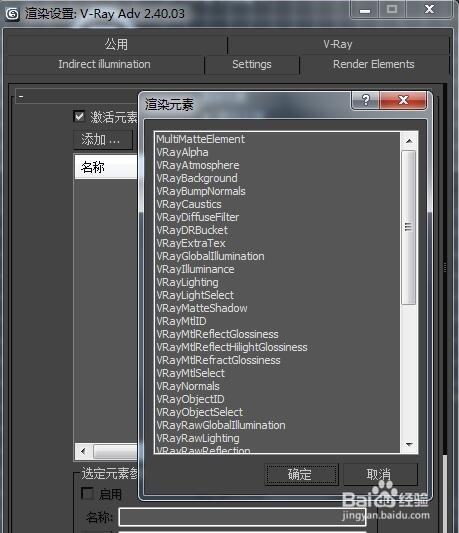Click the 名称 column header
Viewport: 459px width, 533px height.
click(106, 167)
